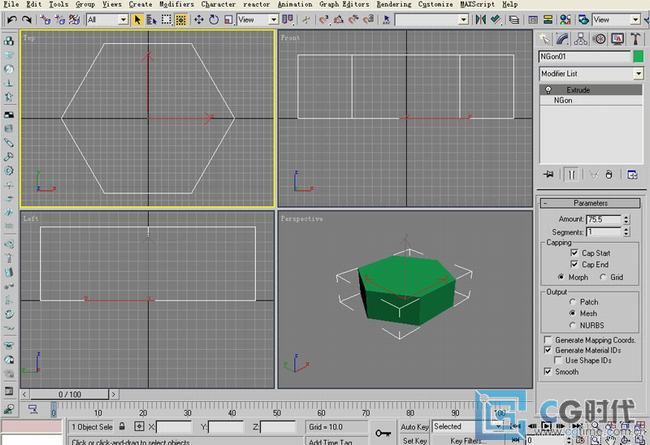650x445 pixels.
Task: Click the Align tool icon
Action: 495,19
